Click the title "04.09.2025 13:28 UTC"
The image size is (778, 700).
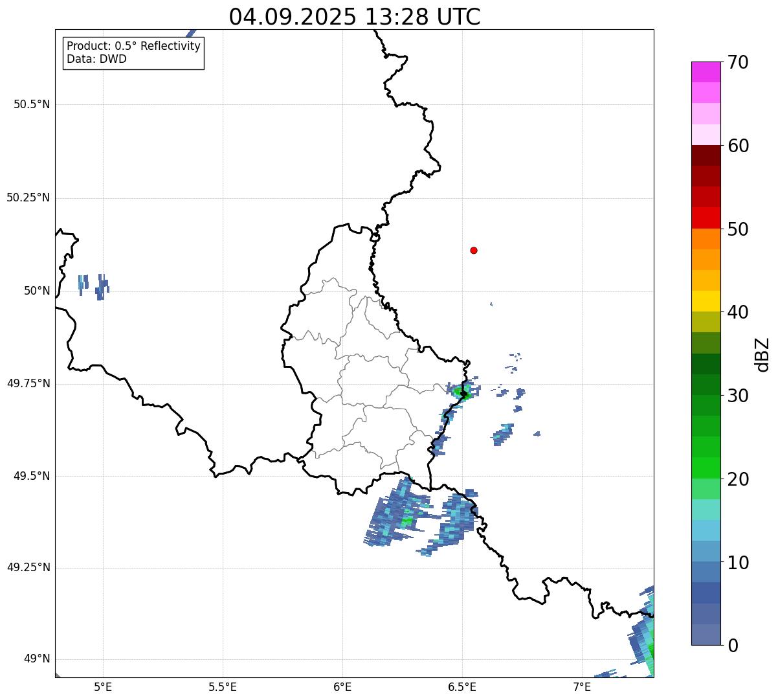pyautogui.click(x=355, y=17)
